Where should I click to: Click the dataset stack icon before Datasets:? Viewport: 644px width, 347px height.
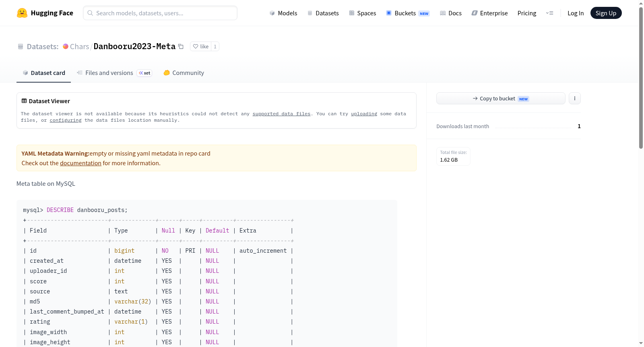[x=21, y=46]
